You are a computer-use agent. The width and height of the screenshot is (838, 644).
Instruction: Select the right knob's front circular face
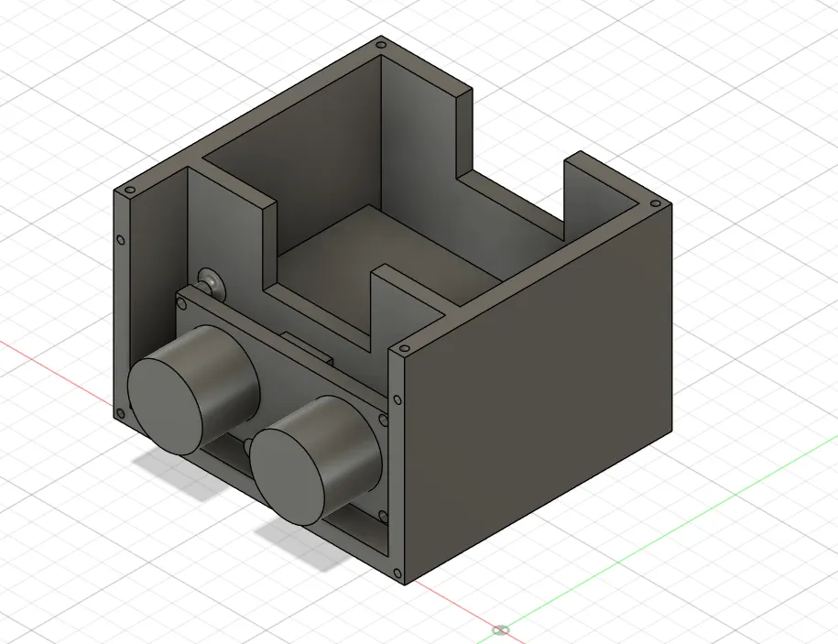288,476
